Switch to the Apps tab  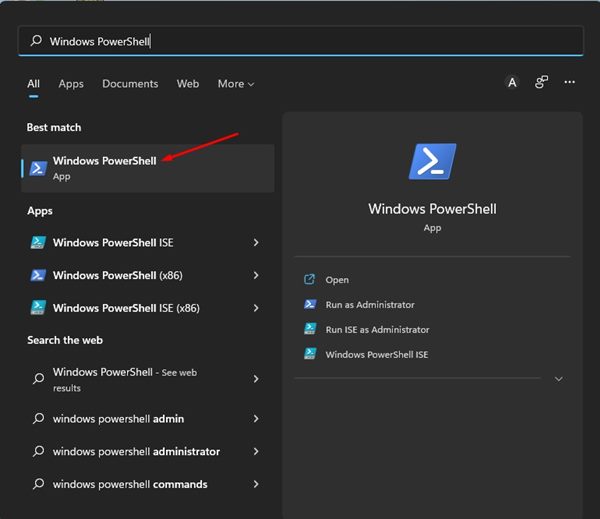pos(71,83)
